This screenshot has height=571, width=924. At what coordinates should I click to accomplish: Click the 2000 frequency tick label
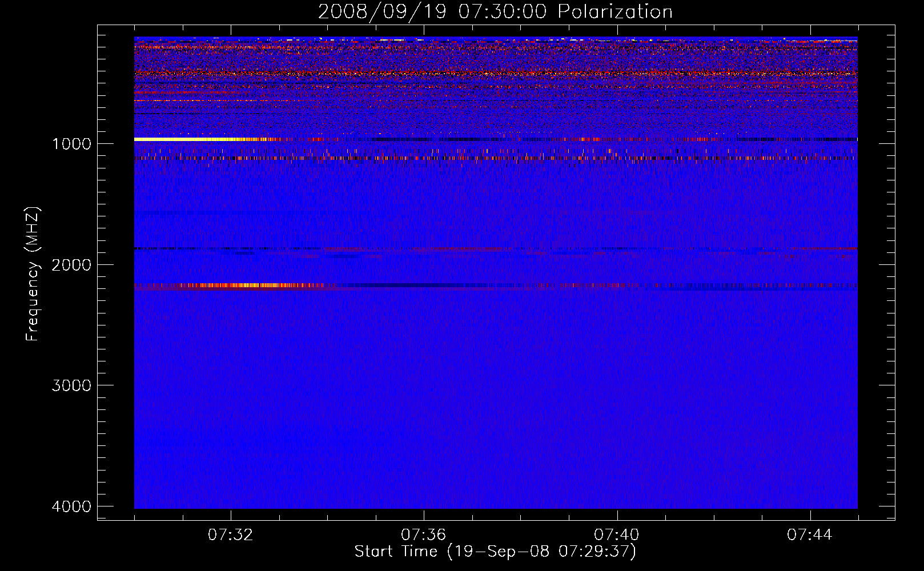tap(71, 265)
